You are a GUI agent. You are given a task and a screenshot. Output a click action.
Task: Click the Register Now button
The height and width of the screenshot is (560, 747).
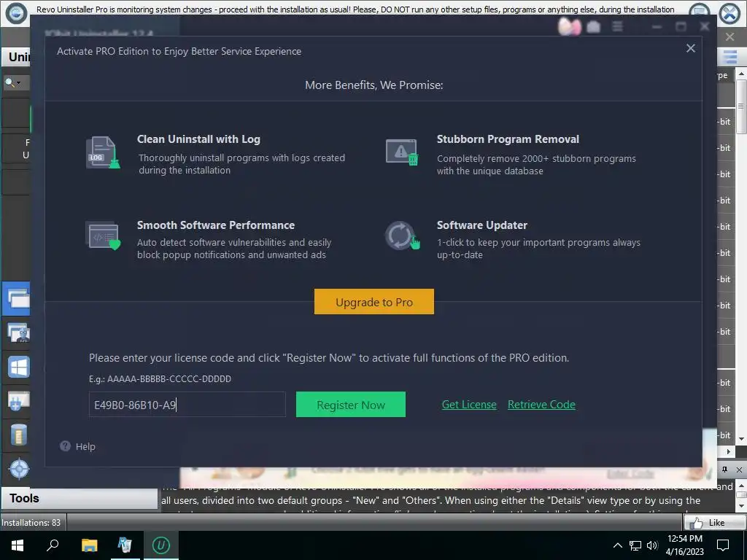click(351, 404)
